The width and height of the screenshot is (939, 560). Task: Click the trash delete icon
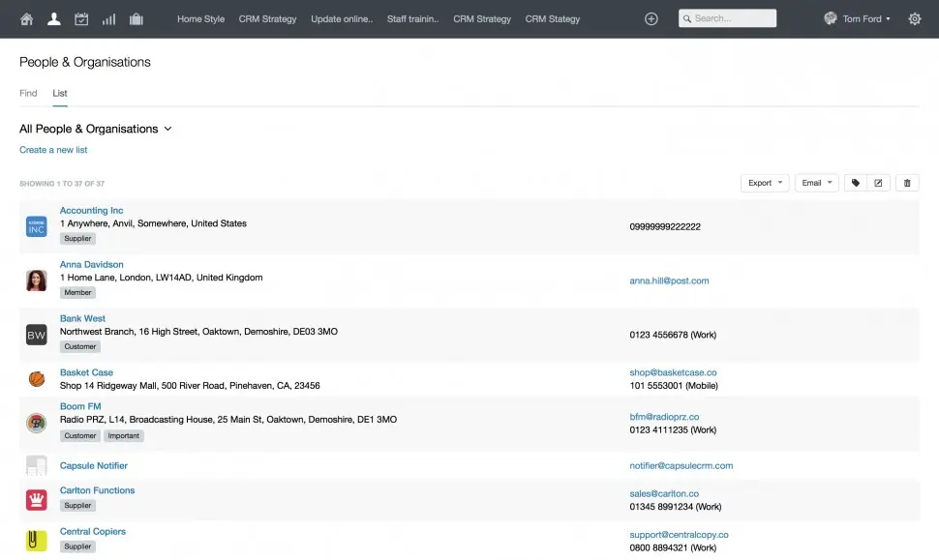tap(907, 183)
